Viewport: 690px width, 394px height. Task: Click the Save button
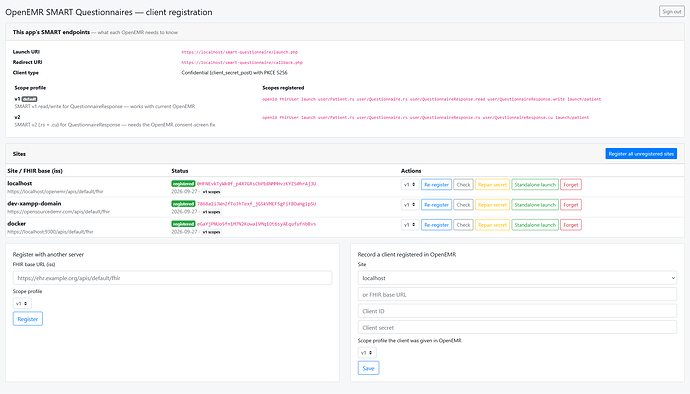pos(368,368)
